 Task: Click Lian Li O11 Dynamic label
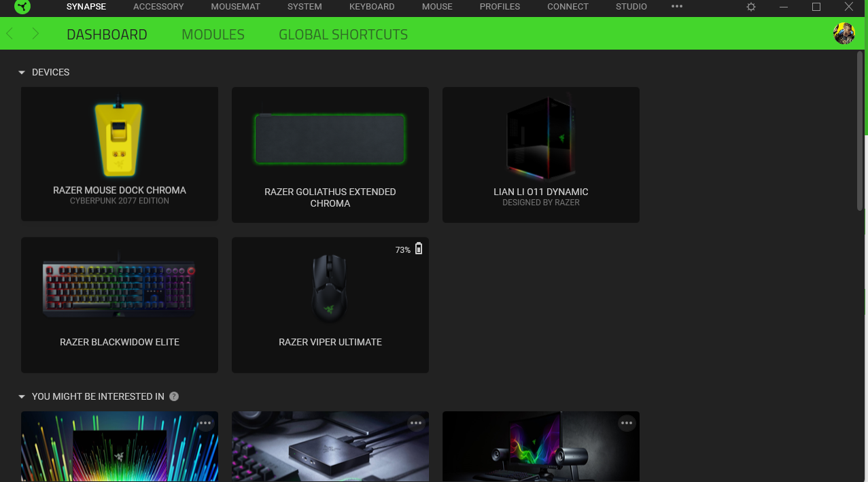pos(541,192)
